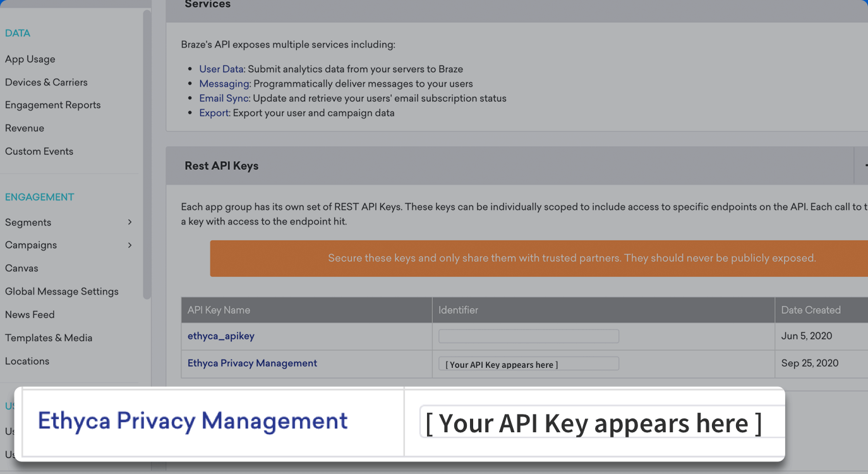The image size is (868, 474).
Task: Click the API Key Name column header
Action: pos(306,310)
